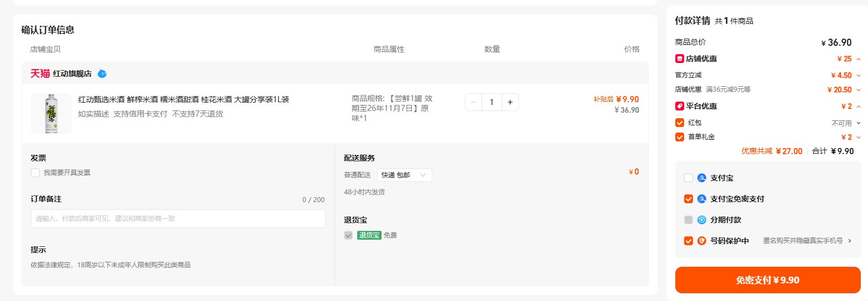Screen dimensions: 868x301
Task: Uncheck the 红包 checkbox
Action: click(x=680, y=123)
